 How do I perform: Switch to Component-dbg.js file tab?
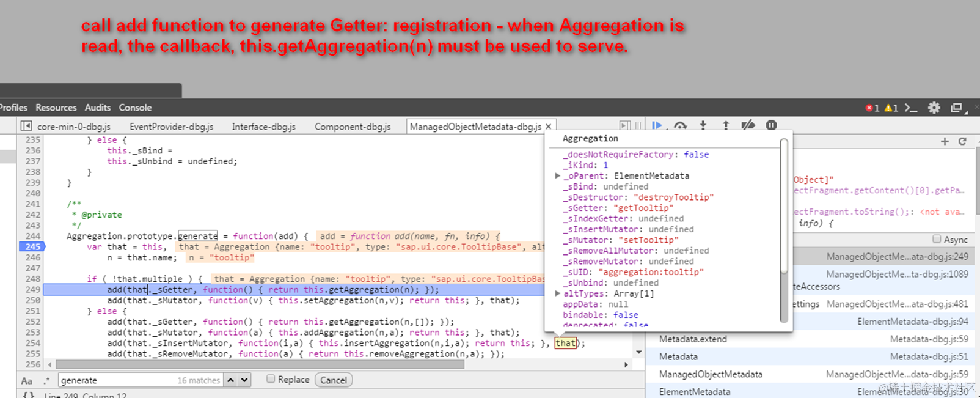tap(353, 127)
